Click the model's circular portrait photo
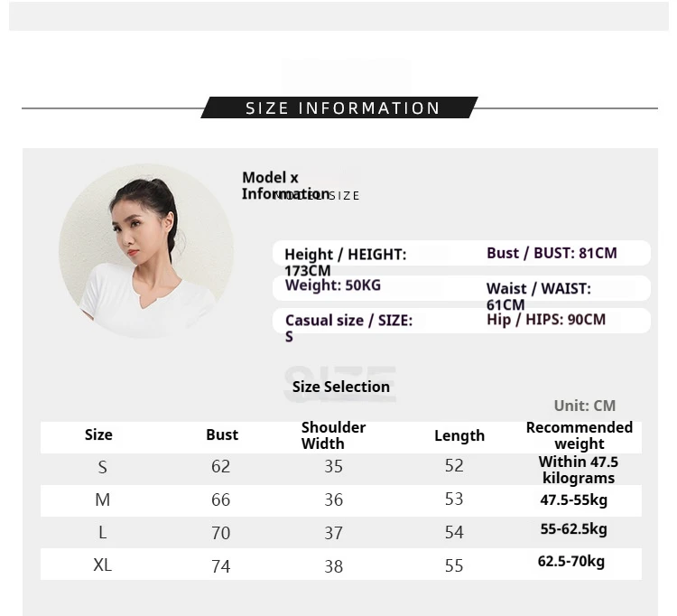Screen dimensions: 677x616 click(146, 250)
